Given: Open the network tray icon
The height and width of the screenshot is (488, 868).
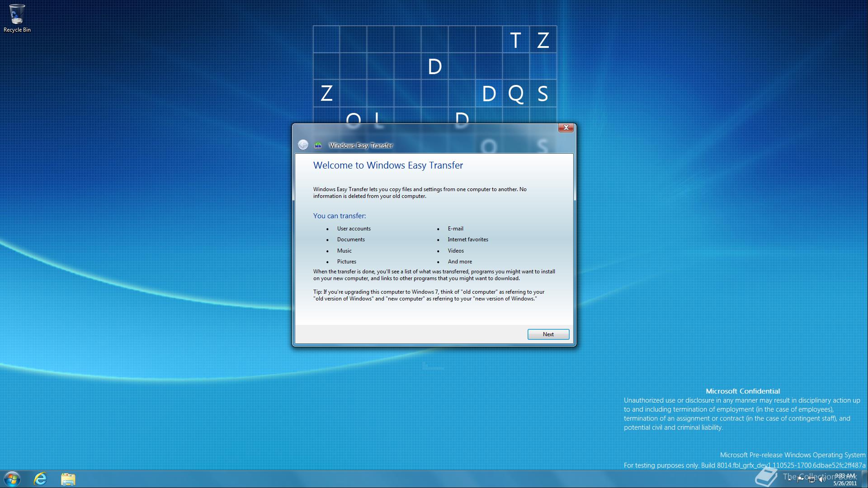Looking at the screenshot, I should coord(811,479).
